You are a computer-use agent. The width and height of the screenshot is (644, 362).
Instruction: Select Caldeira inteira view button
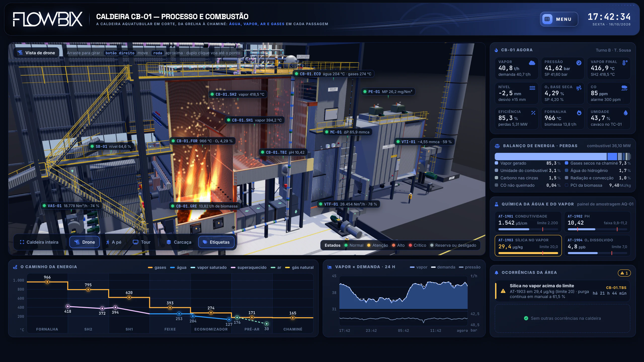click(x=39, y=242)
